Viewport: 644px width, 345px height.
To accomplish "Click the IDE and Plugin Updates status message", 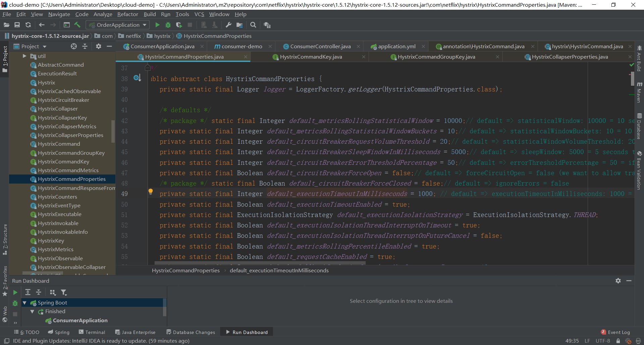I will pyautogui.click(x=101, y=341).
